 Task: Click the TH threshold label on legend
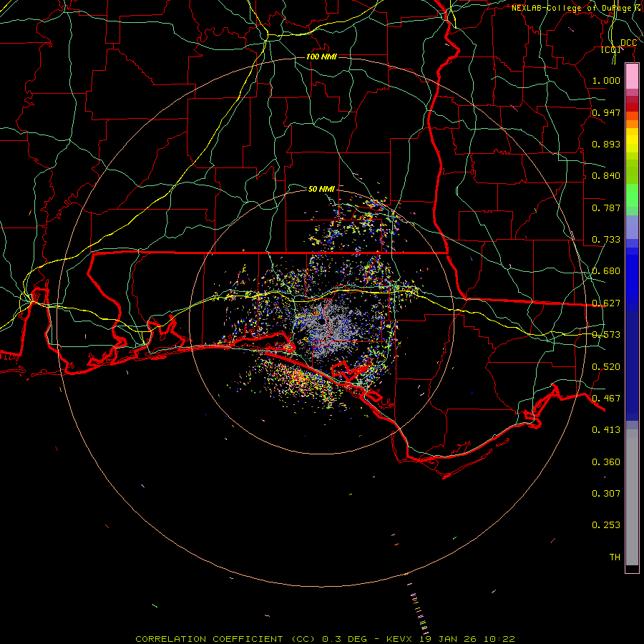pyautogui.click(x=614, y=557)
